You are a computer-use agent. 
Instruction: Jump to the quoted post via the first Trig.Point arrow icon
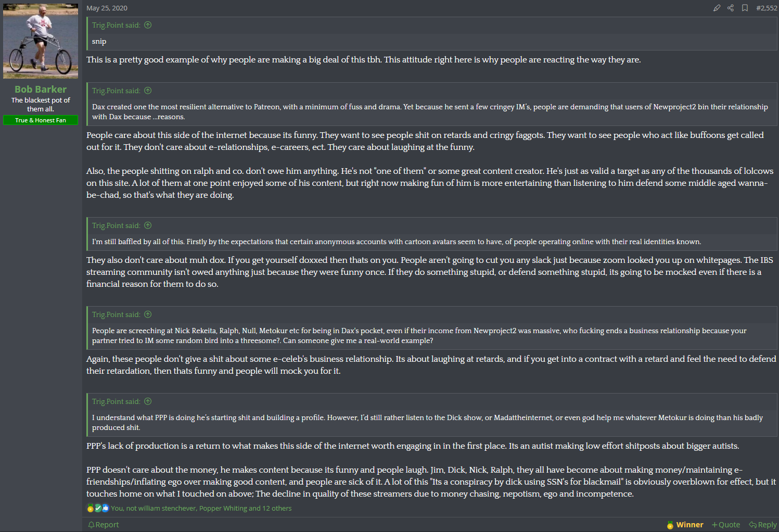(148, 25)
